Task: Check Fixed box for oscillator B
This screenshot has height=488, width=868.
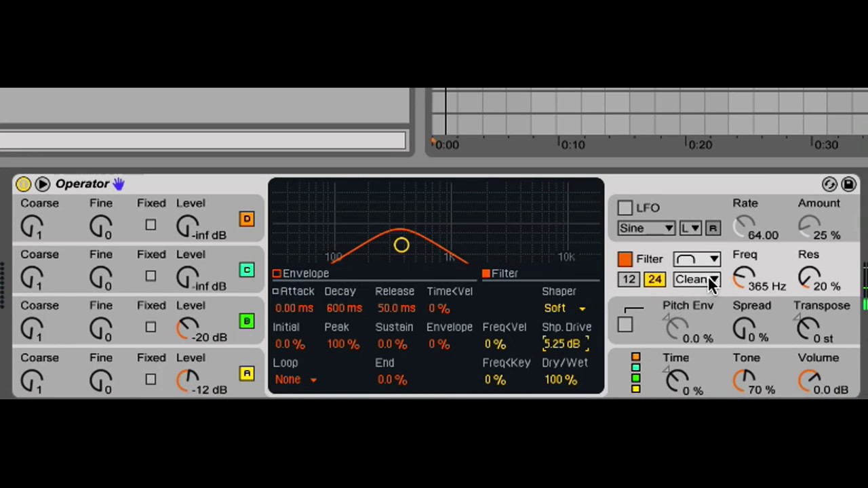Action: (151, 327)
